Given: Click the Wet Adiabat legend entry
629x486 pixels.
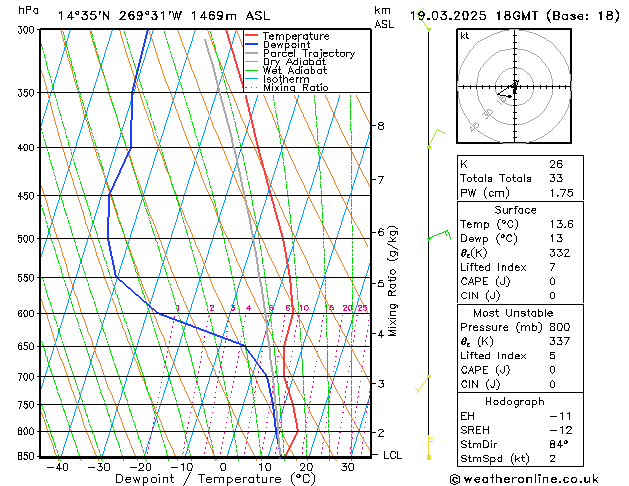Looking at the screenshot, I should point(286,70).
